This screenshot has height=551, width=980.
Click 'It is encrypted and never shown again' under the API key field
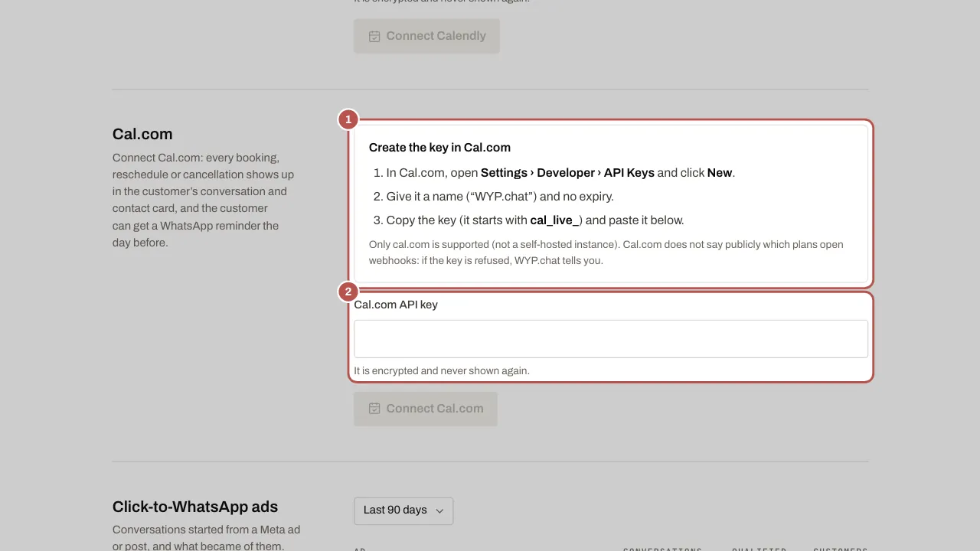pos(442,370)
